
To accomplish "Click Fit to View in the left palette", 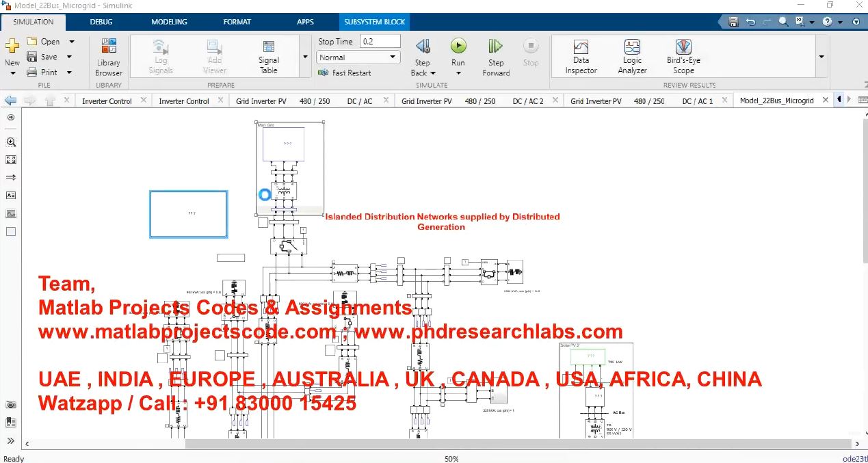I will (x=10, y=159).
